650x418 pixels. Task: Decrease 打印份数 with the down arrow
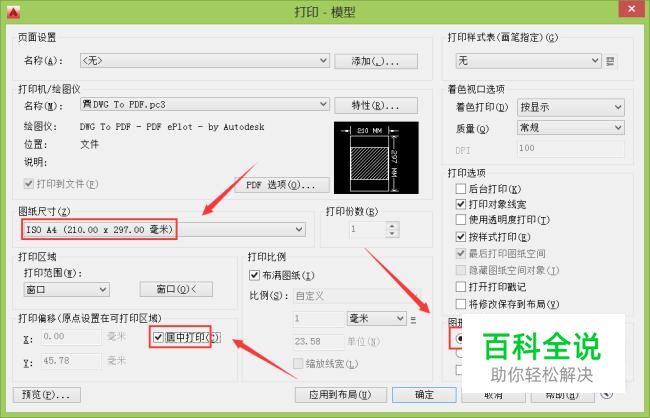(x=392, y=233)
